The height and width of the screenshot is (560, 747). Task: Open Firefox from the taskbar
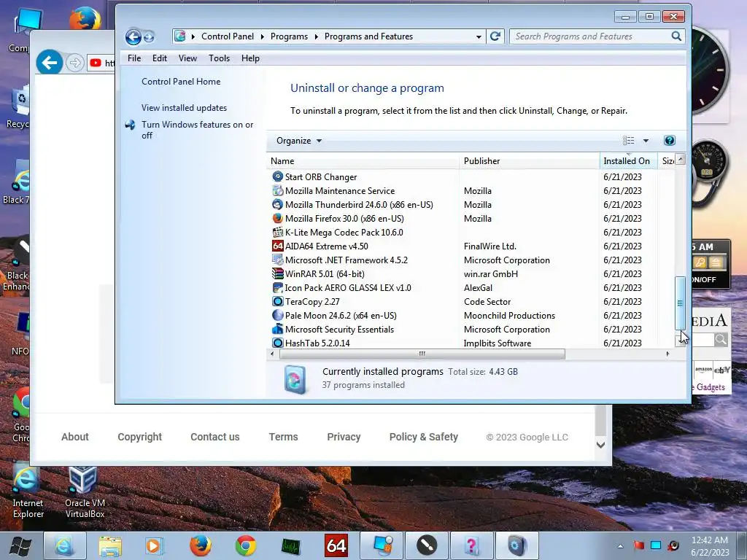(x=200, y=545)
